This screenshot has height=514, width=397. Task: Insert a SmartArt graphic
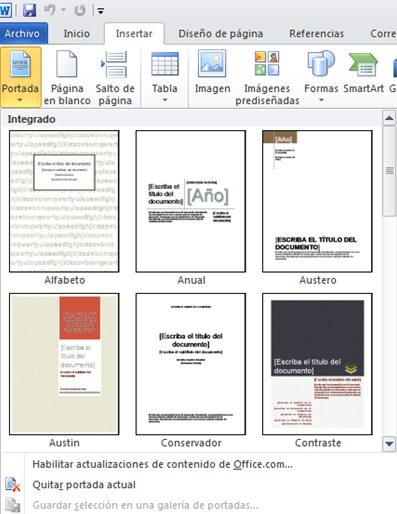click(x=364, y=72)
